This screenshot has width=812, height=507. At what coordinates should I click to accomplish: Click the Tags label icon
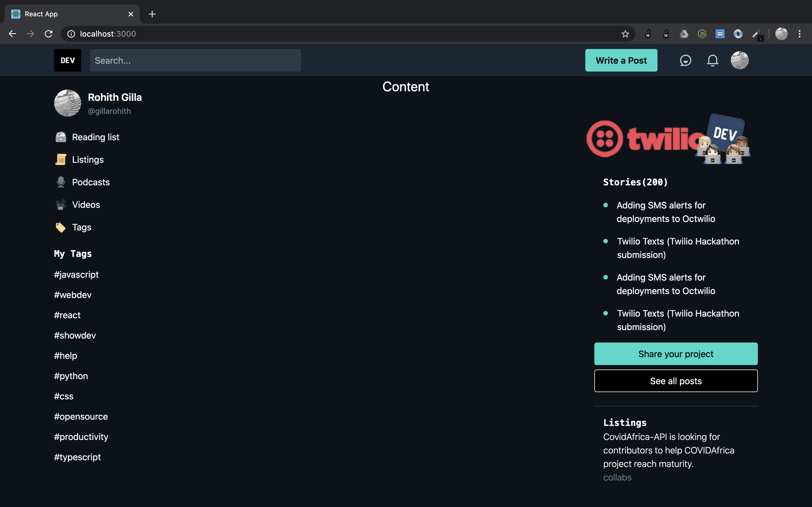tap(61, 227)
